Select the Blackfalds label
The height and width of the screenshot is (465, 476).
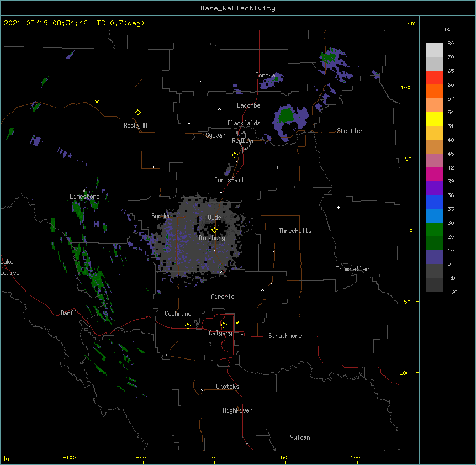coord(244,123)
